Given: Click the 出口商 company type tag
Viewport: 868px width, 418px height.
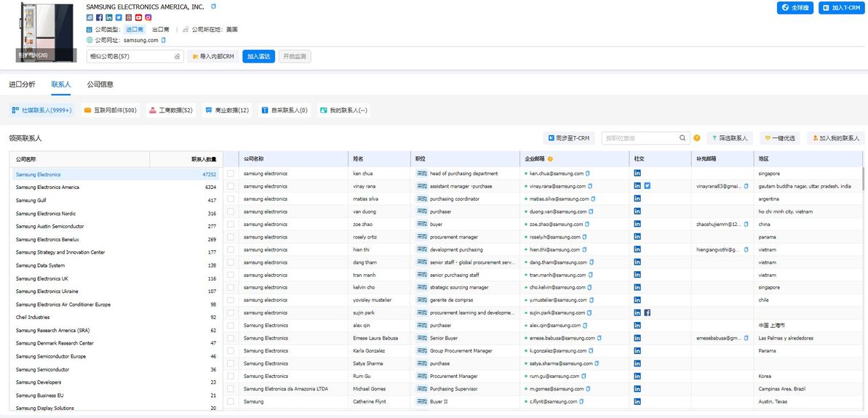Looking at the screenshot, I should click(x=161, y=29).
